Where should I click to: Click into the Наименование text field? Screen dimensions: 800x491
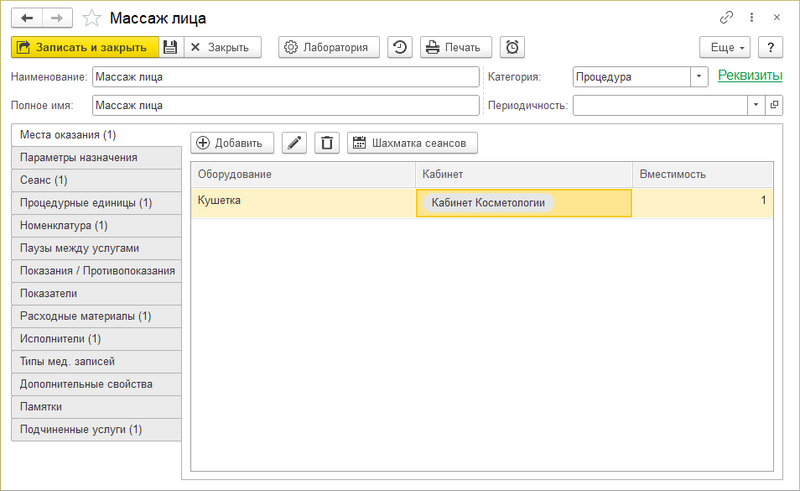(285, 77)
